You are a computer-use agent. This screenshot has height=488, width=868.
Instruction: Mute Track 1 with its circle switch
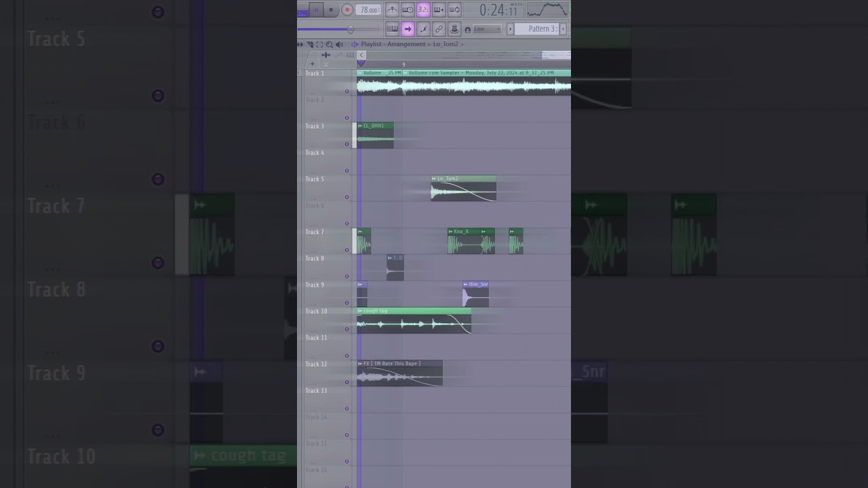pos(347,91)
